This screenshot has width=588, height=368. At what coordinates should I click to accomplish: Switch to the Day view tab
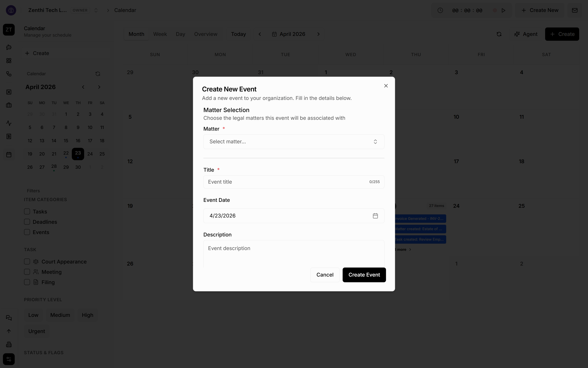[180, 34]
